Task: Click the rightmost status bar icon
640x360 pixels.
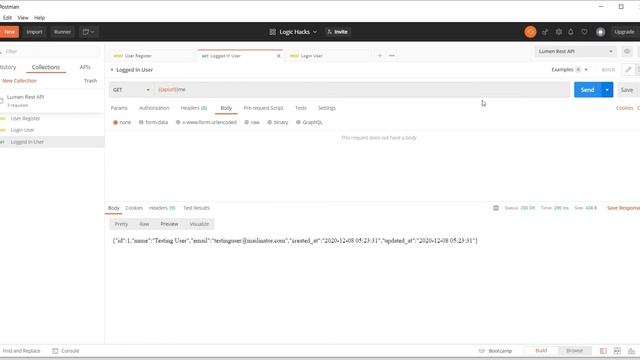Action: point(631,351)
